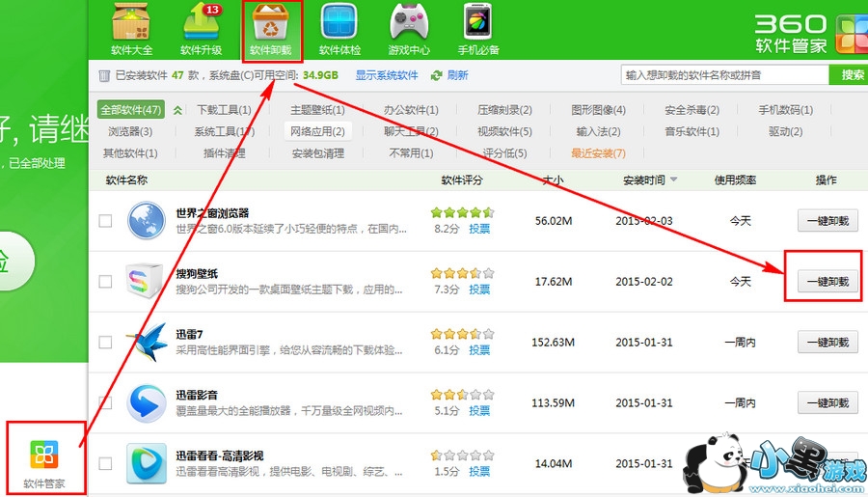Click 投票 link for 迅雷看看-高清影视
Image resolution: width=868 pixels, height=497 pixels.
tap(479, 472)
